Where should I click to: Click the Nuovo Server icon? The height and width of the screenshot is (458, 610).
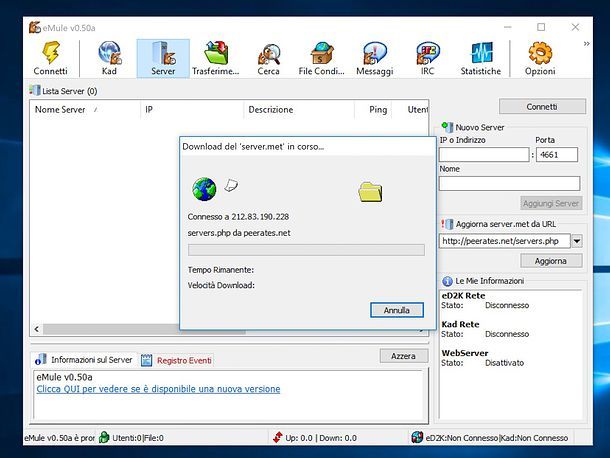(447, 127)
